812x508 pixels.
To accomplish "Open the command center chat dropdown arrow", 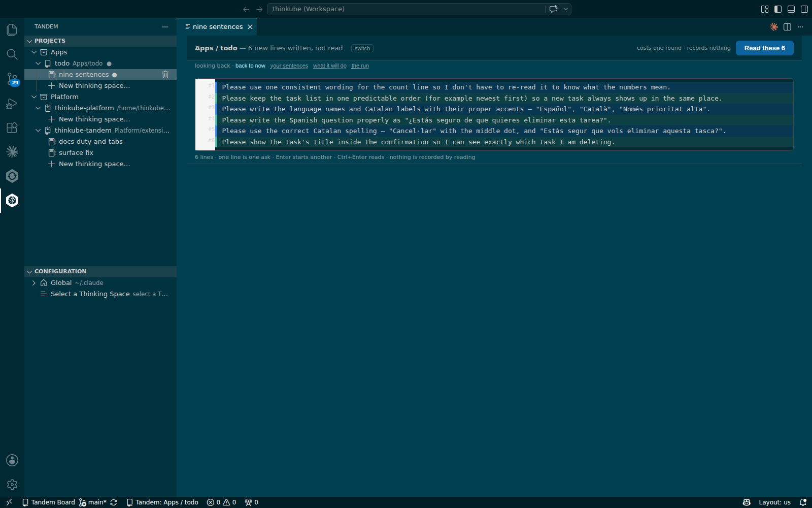I will click(x=565, y=9).
